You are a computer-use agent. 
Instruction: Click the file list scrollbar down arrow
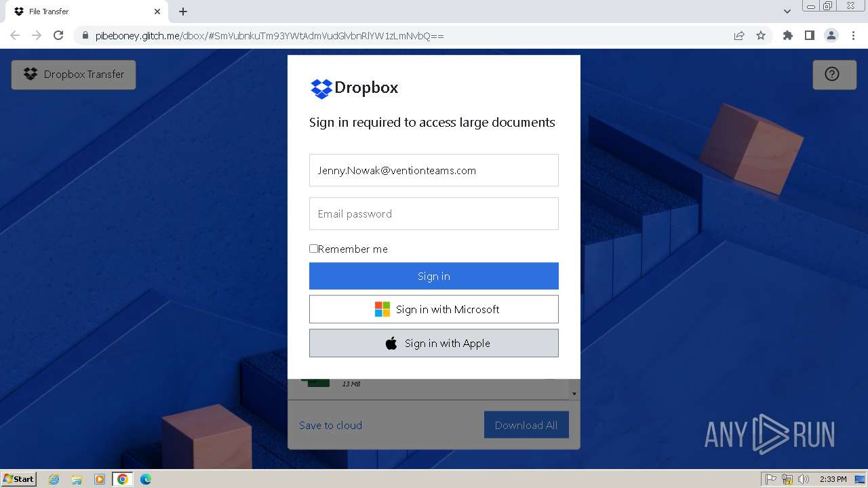[x=574, y=393]
